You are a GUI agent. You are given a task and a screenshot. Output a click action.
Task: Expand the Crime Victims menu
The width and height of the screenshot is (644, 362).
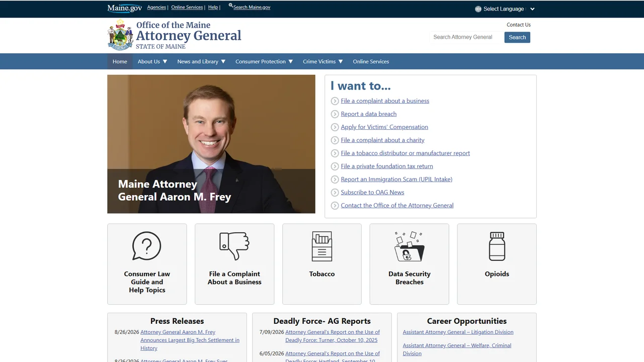click(323, 61)
